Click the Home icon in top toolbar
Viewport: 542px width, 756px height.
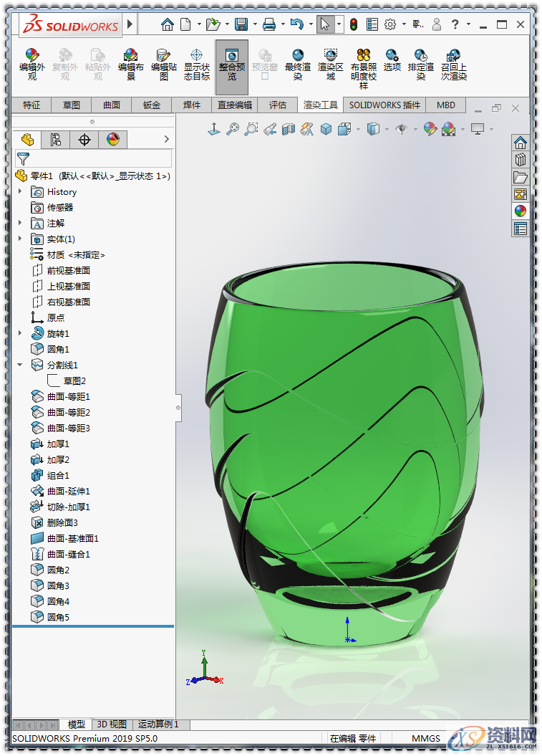pyautogui.click(x=167, y=24)
